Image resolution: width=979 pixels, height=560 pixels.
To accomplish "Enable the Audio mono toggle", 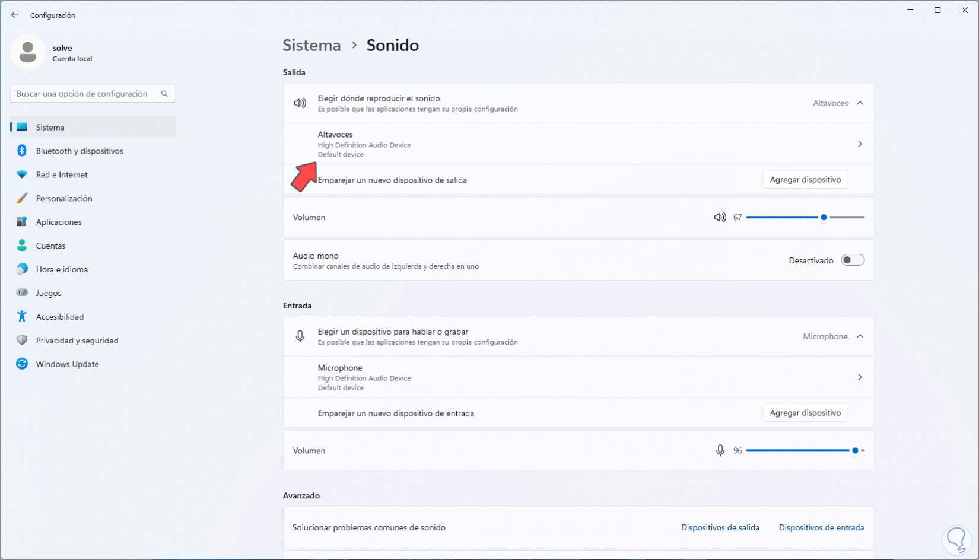I will [x=853, y=260].
